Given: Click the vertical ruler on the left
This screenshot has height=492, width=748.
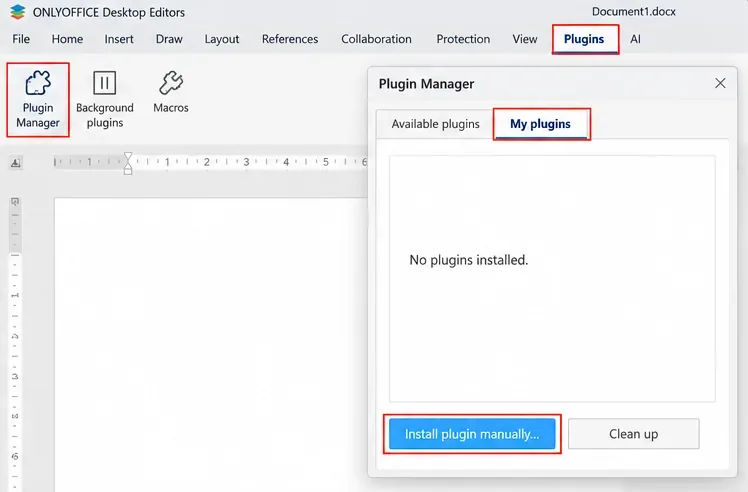Looking at the screenshot, I should tap(15, 344).
